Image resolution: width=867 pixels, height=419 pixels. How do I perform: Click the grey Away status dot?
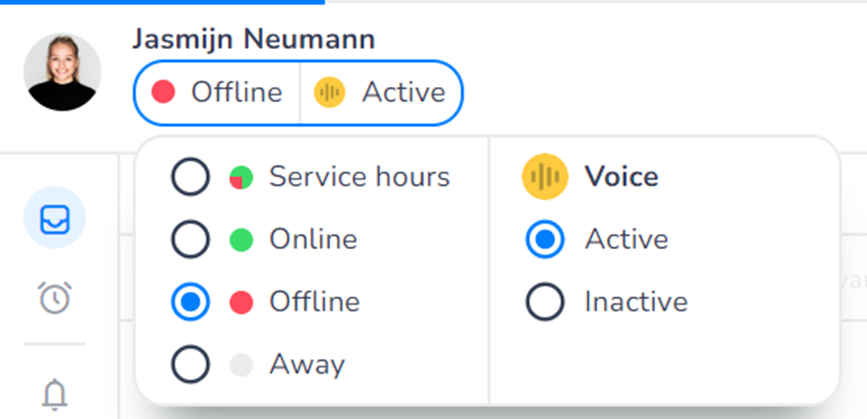241,364
